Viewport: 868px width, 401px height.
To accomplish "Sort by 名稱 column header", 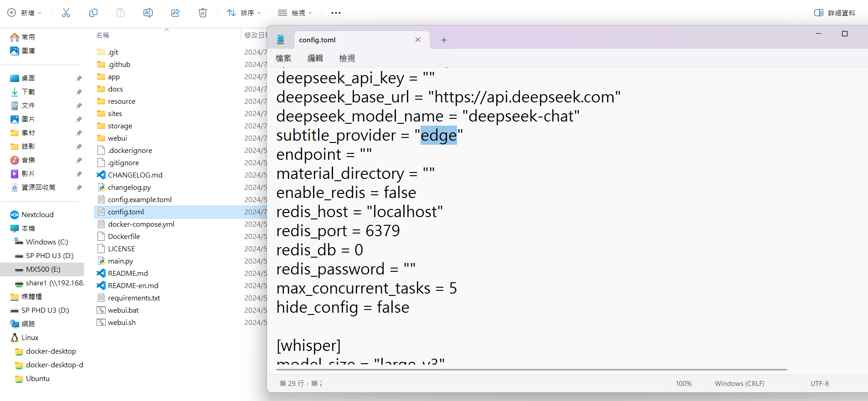I will (x=103, y=35).
